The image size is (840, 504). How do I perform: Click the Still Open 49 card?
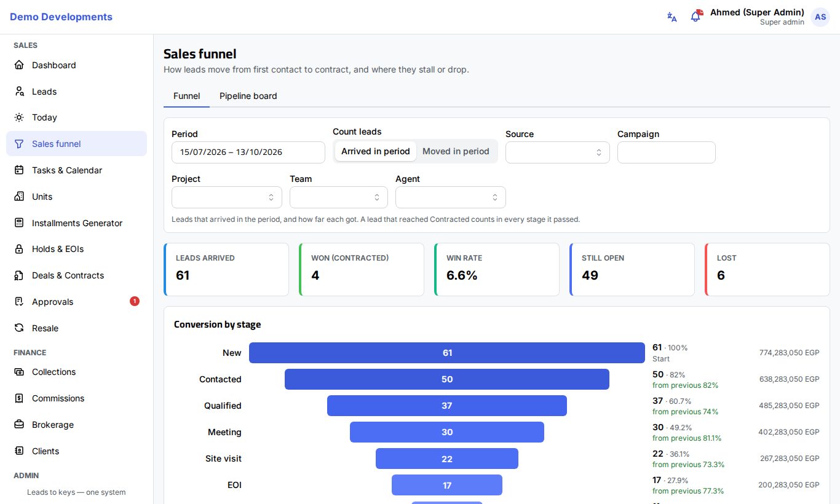tap(632, 269)
